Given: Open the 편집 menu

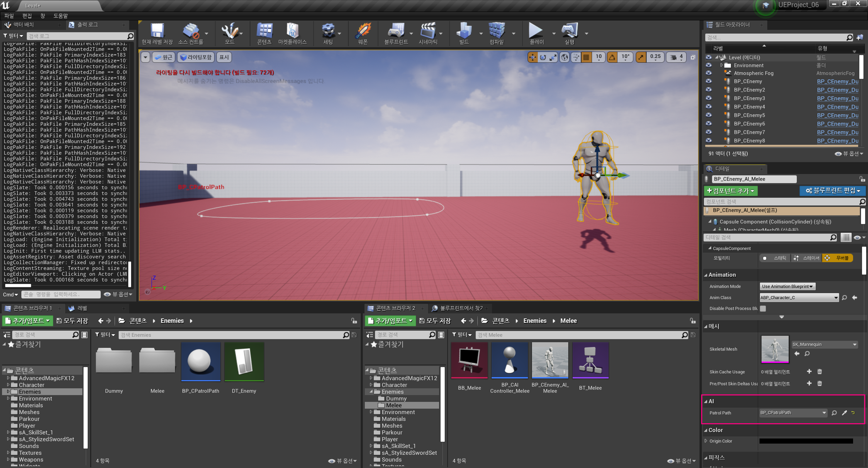Looking at the screenshot, I should coord(27,16).
